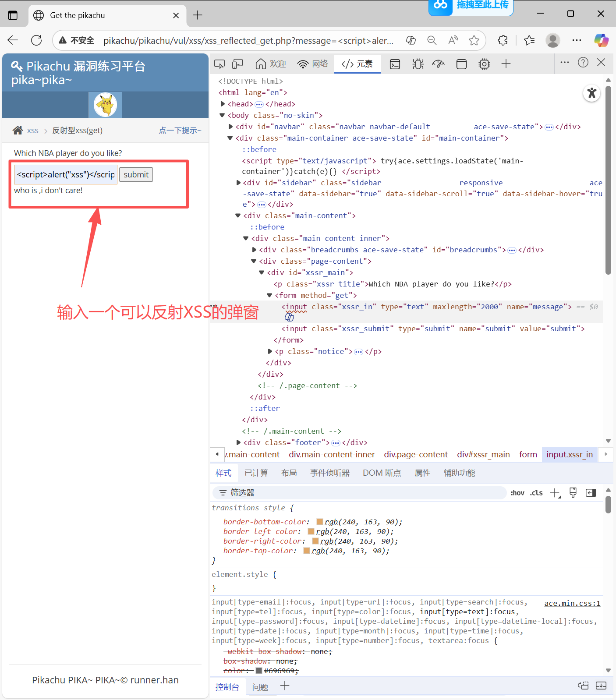
Task: Click breadcrumb div#xssr_main
Action: click(483, 455)
